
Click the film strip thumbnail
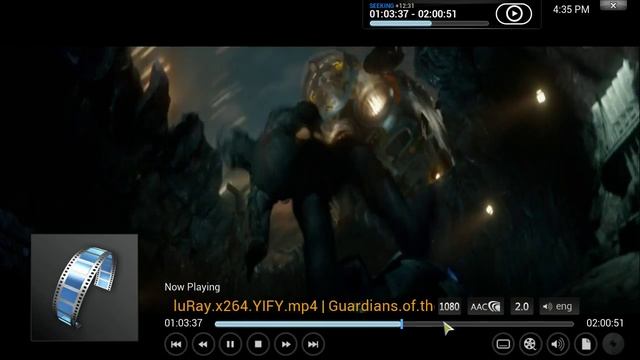[84, 287]
